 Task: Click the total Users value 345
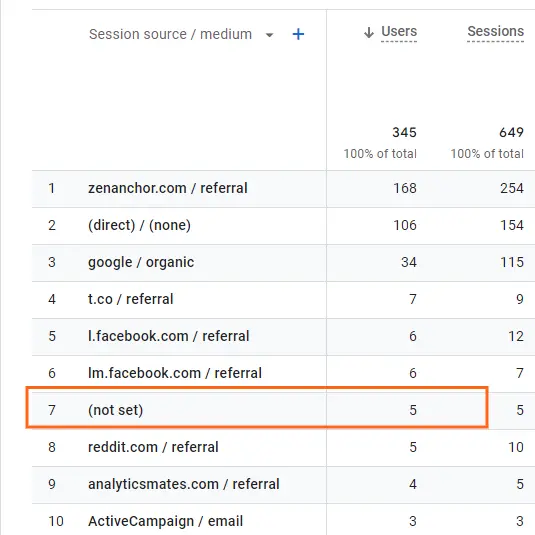(x=404, y=132)
